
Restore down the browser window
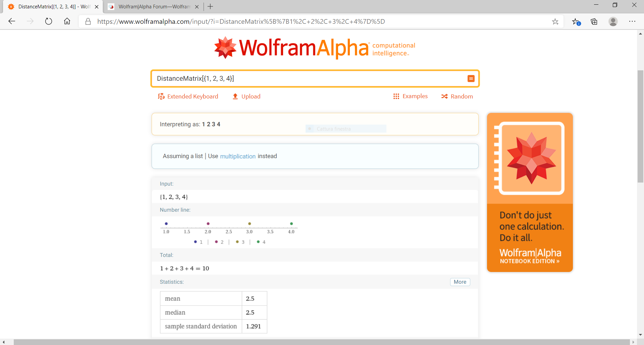click(x=615, y=5)
